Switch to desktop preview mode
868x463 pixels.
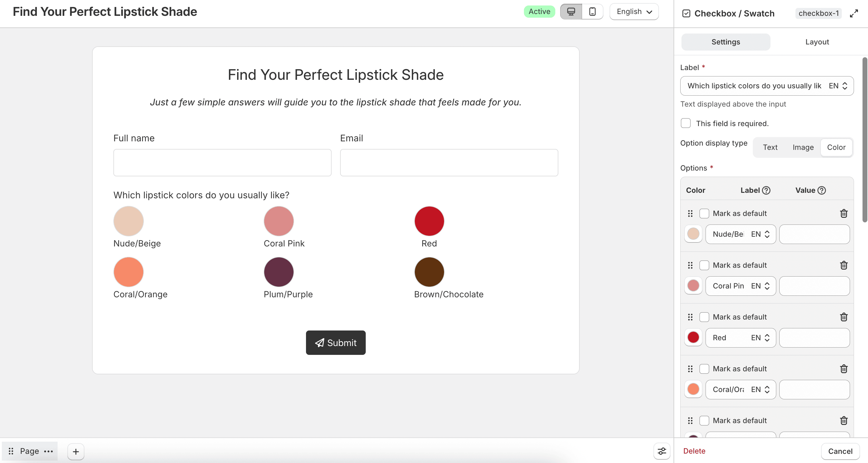tap(571, 12)
